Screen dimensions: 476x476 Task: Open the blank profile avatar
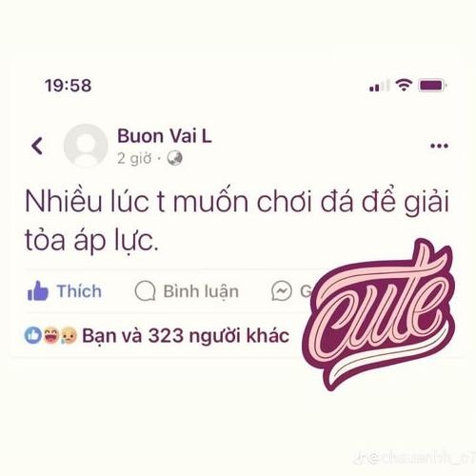[x=86, y=146]
